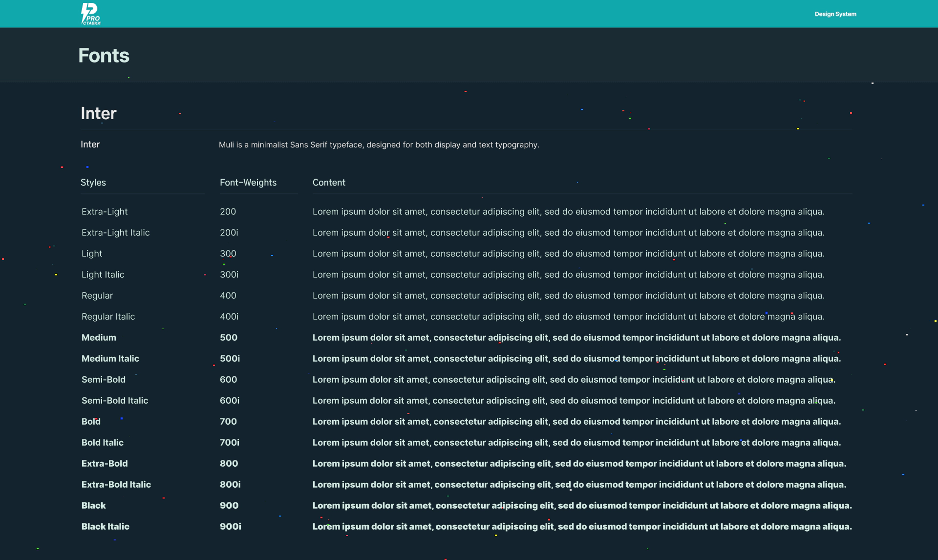Select the Content column header
Viewport: 938px width, 560px height.
[328, 183]
